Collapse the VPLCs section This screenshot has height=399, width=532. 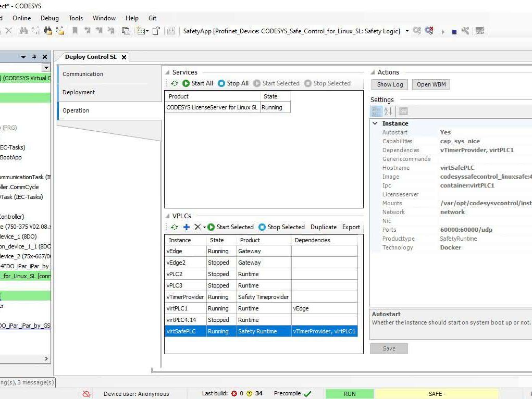point(167,217)
